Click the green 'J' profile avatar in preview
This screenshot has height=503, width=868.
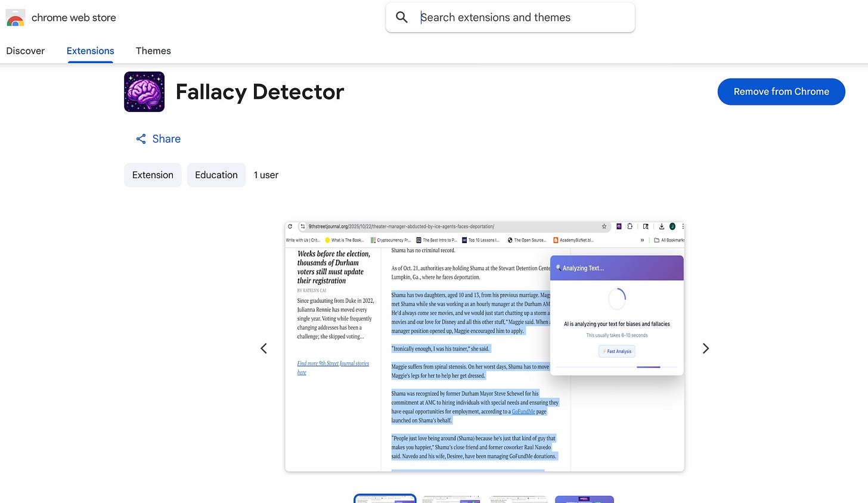(672, 226)
